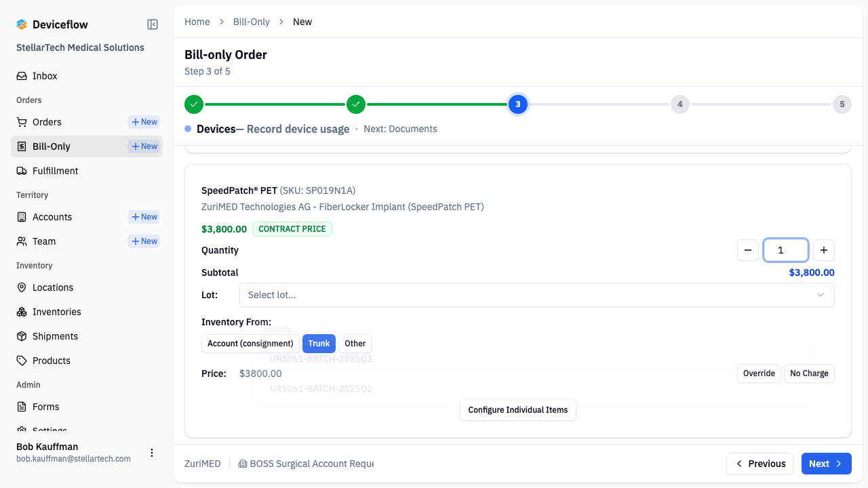
Task: Click the quantity input field
Action: (x=786, y=250)
